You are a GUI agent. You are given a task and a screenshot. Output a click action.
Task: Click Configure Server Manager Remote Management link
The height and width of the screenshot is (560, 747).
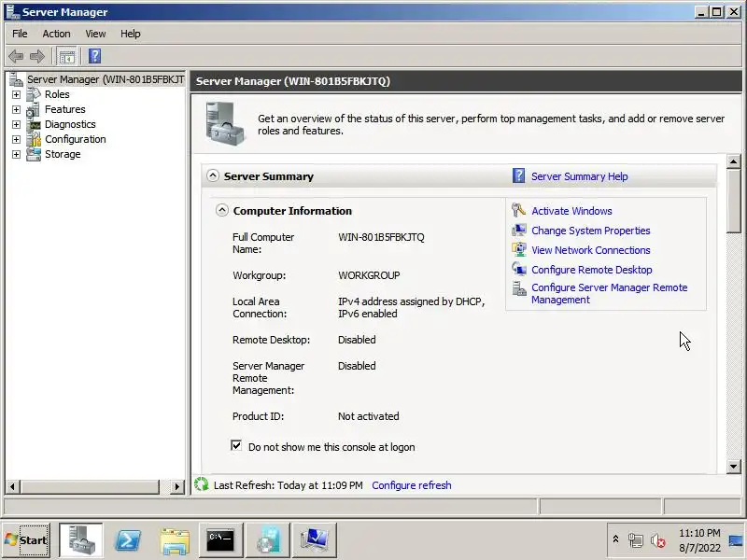[x=610, y=293]
